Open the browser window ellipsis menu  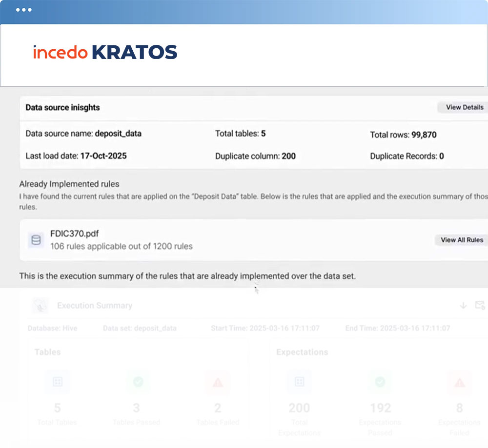pyautogui.click(x=23, y=9)
